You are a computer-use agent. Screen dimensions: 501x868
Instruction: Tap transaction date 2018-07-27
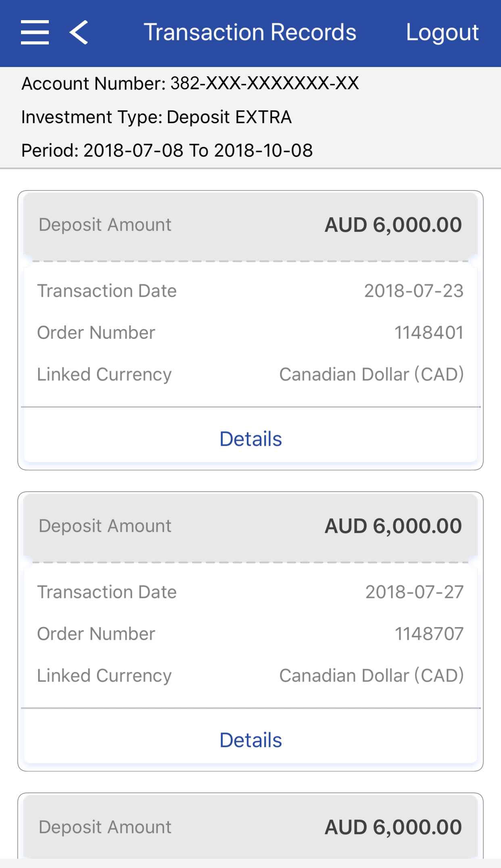coord(414,592)
